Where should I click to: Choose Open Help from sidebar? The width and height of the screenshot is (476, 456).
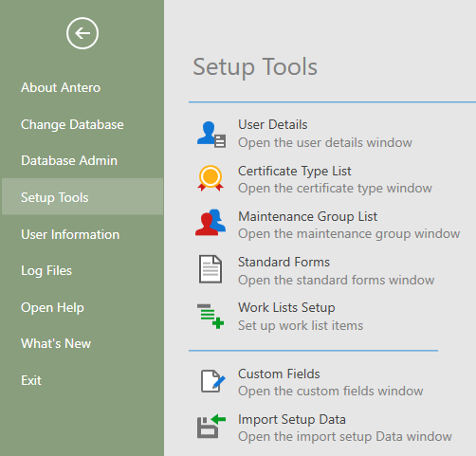(x=52, y=308)
